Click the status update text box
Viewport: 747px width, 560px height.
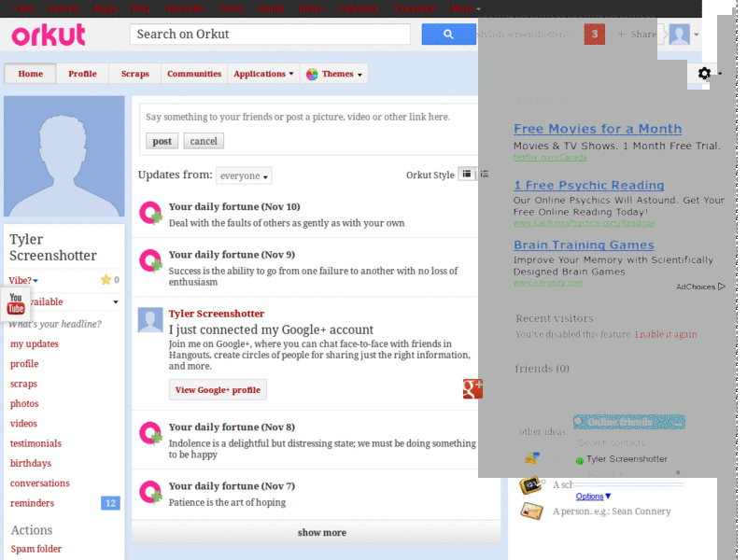pyautogui.click(x=308, y=117)
